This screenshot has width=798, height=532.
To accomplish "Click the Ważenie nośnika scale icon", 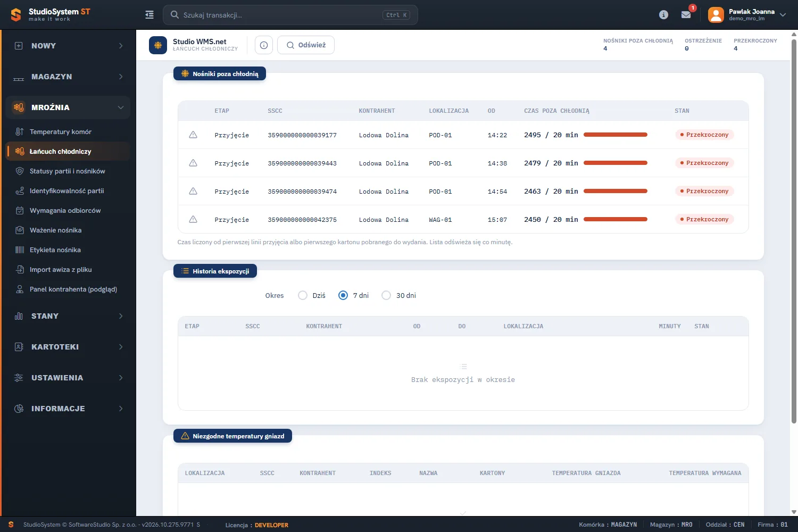I will [20, 230].
